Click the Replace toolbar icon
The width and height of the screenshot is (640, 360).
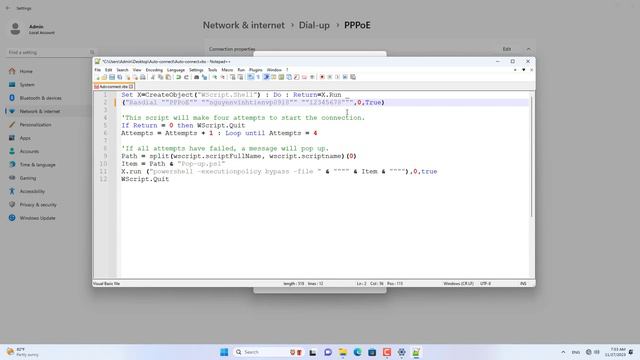pyautogui.click(x=204, y=77)
